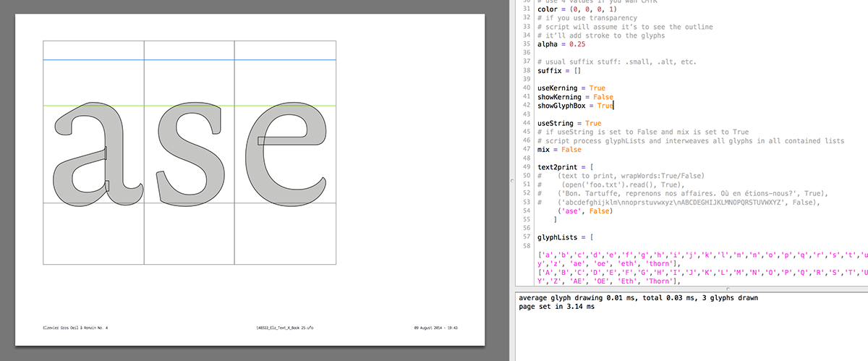The height and width of the screenshot is (361, 868).
Task: Click the splitter handle above the output pane
Action: pyautogui.click(x=727, y=289)
